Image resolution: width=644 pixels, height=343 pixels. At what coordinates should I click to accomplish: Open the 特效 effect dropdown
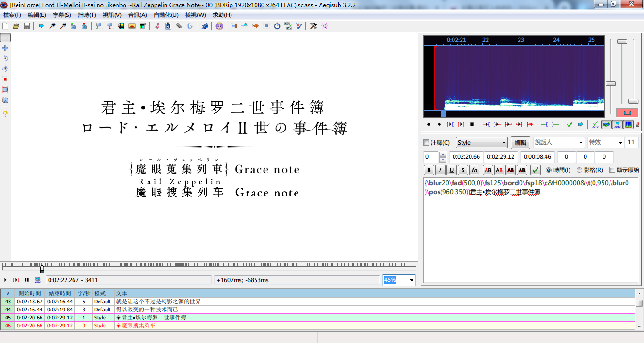click(x=605, y=143)
